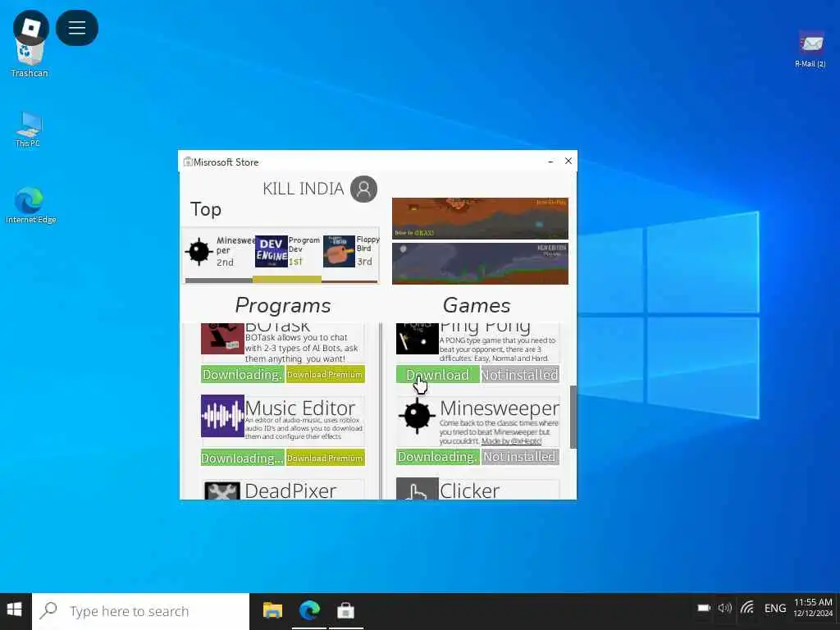Click the ENG language indicator
The width and height of the screenshot is (840, 630).
click(774, 608)
